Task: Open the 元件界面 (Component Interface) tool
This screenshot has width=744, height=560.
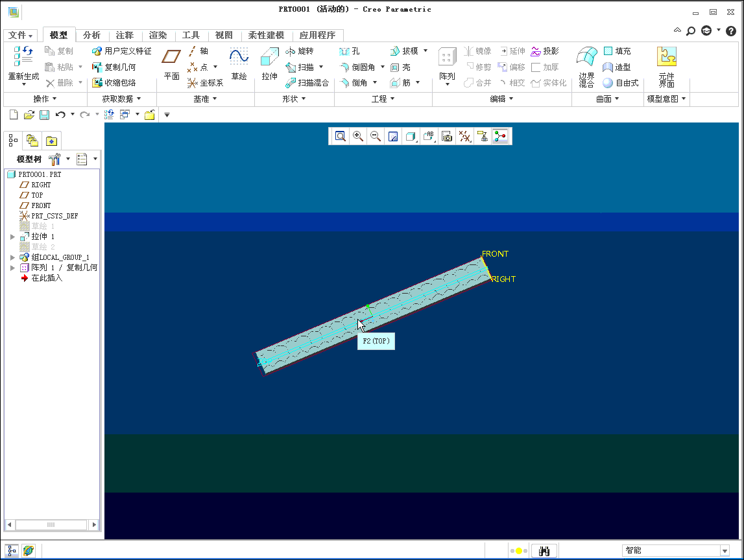Action: click(666, 67)
